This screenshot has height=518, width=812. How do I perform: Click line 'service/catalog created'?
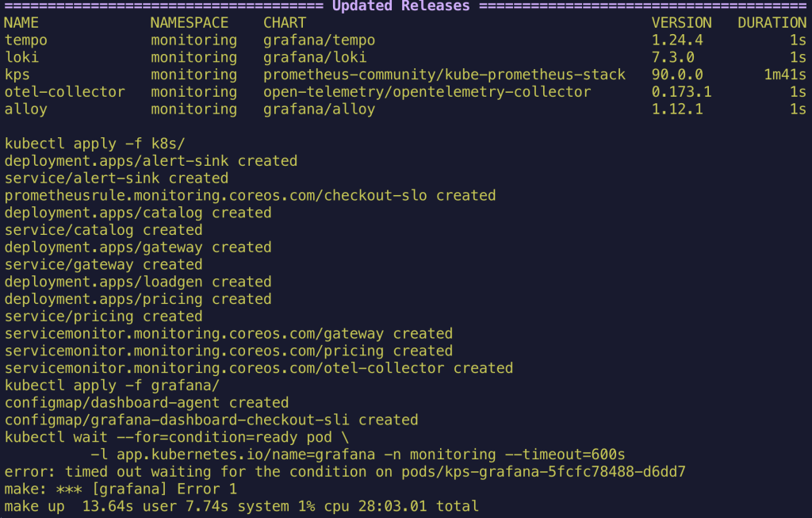(x=104, y=230)
